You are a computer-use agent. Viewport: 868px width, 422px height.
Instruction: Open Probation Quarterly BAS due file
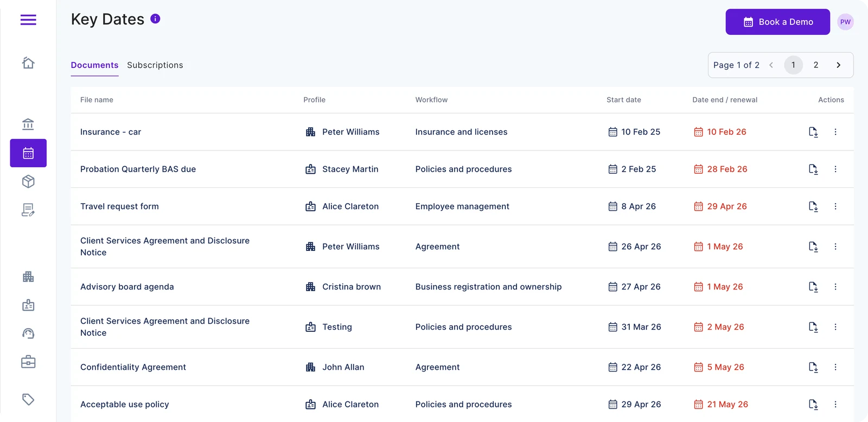[x=138, y=169]
